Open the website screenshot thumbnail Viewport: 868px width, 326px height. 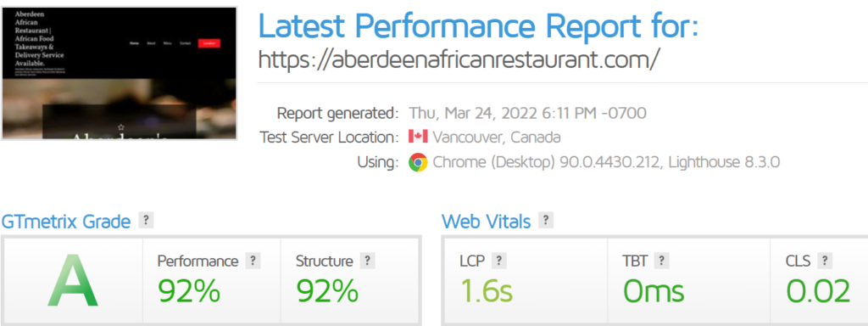pyautogui.click(x=119, y=73)
